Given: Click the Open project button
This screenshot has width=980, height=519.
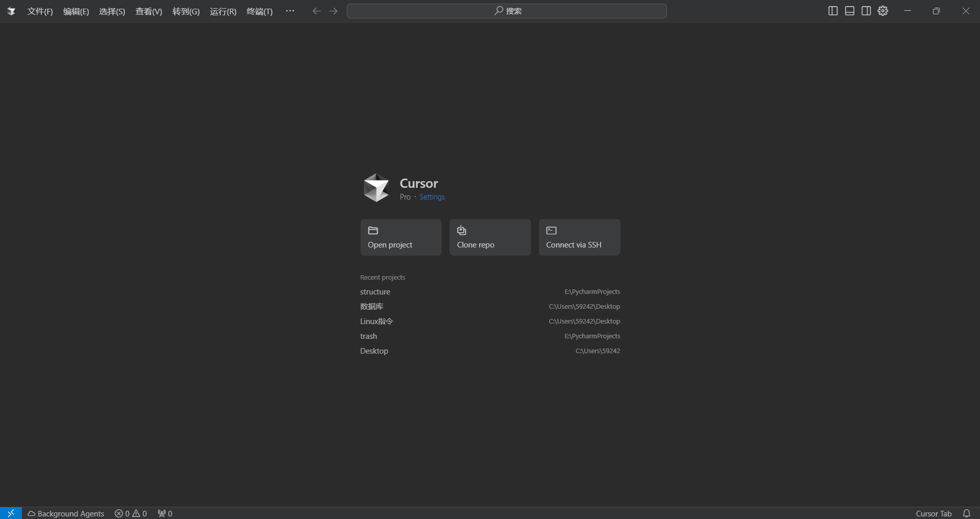Looking at the screenshot, I should click(x=401, y=237).
